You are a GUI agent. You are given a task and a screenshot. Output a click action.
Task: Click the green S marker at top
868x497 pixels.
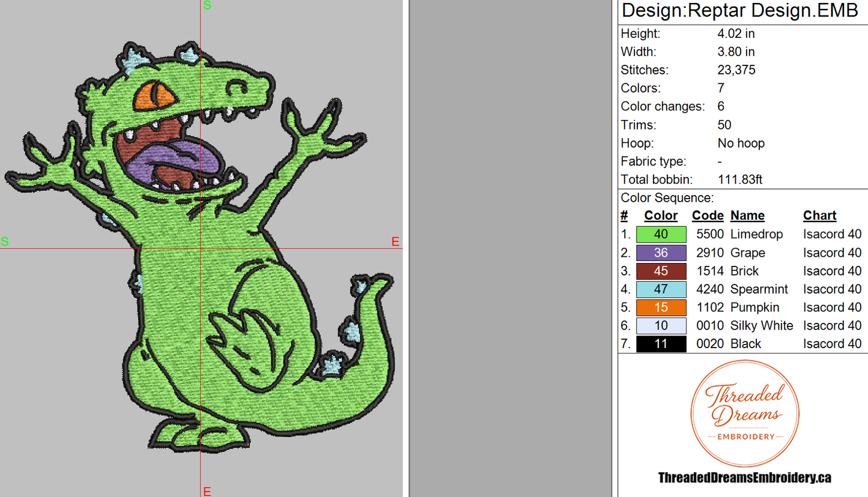coord(207,5)
